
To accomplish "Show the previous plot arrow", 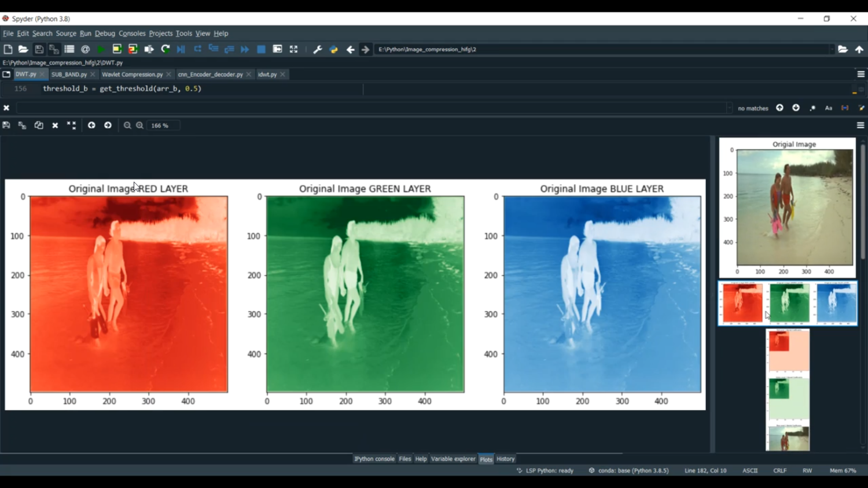I will click(x=91, y=125).
